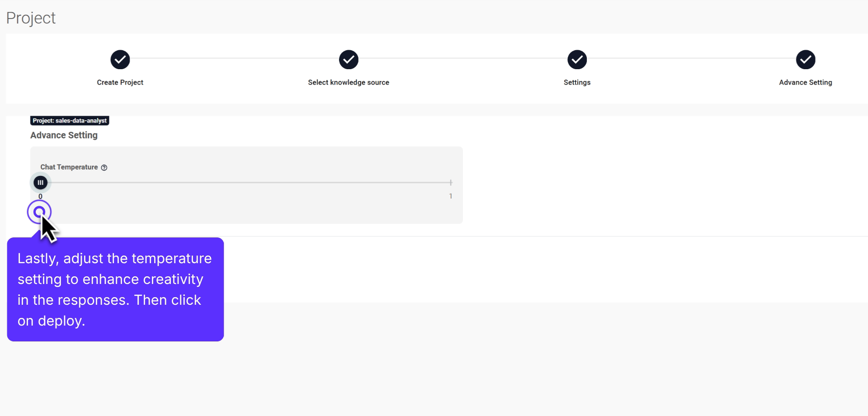868x416 pixels.
Task: Set Chat Temperature to maximum value 1
Action: pos(450,183)
